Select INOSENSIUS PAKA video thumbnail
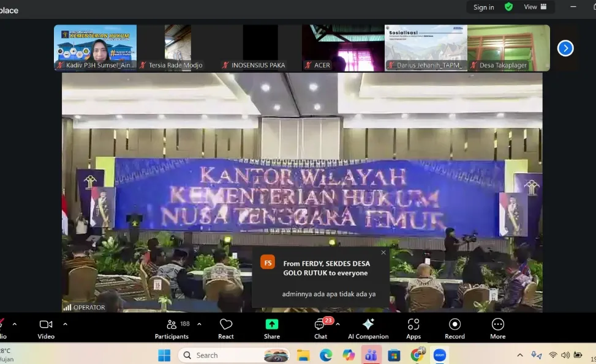596x364 pixels. coord(260,48)
